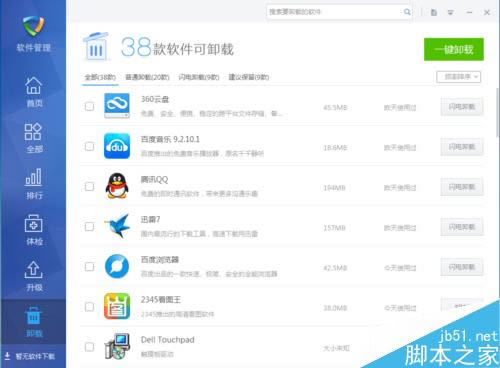The width and height of the screenshot is (500, 368).
Task: Switch to the 全部(38款) tab
Action: click(x=100, y=77)
